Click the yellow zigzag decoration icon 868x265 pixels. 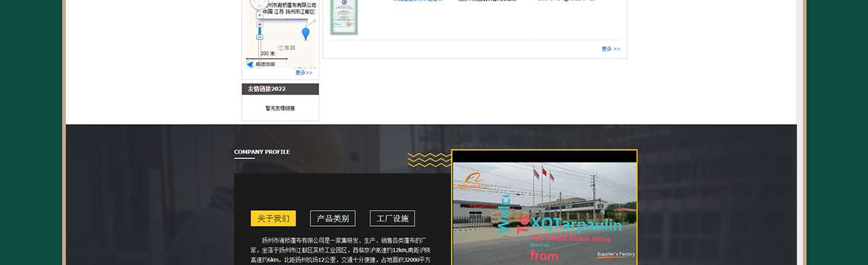pos(430,160)
